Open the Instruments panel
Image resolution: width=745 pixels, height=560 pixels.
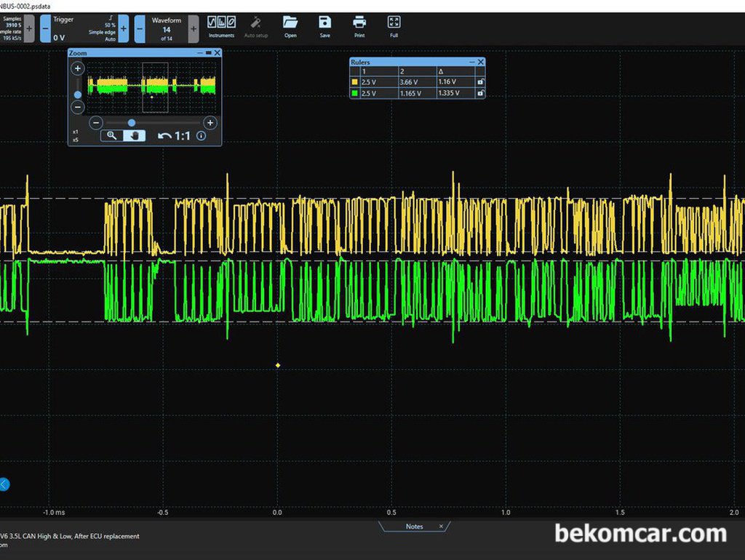(x=221, y=27)
